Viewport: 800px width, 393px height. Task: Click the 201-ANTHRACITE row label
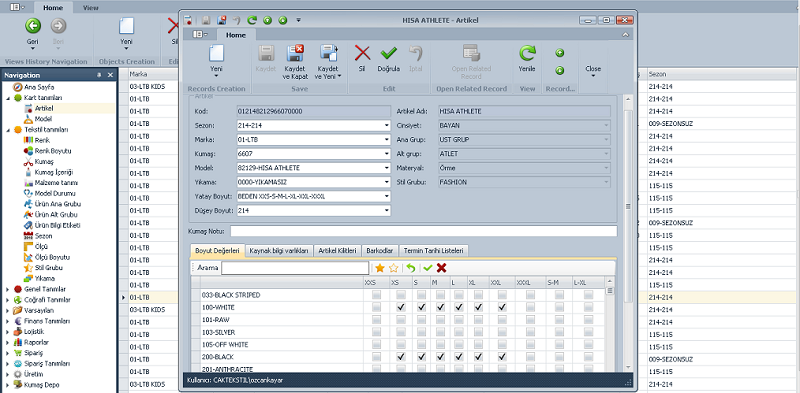click(x=227, y=369)
